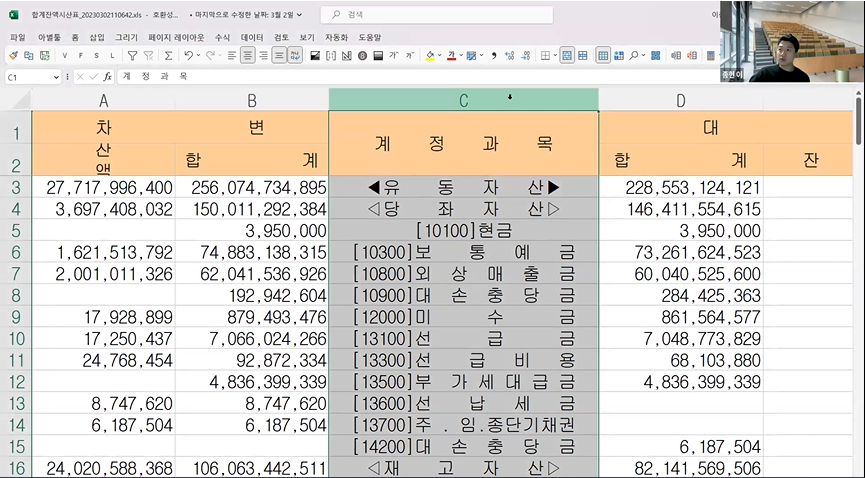Expand the Name Box dropdown
The image size is (865, 478).
tap(57, 77)
